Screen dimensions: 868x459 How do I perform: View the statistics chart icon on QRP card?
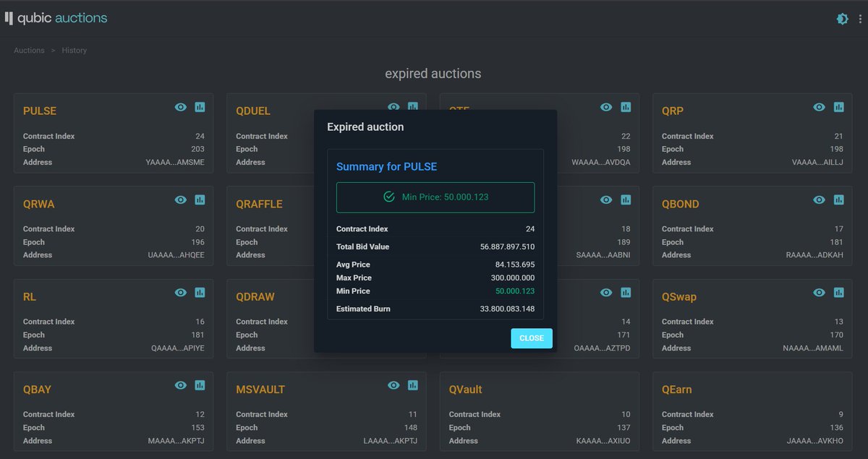pos(838,107)
